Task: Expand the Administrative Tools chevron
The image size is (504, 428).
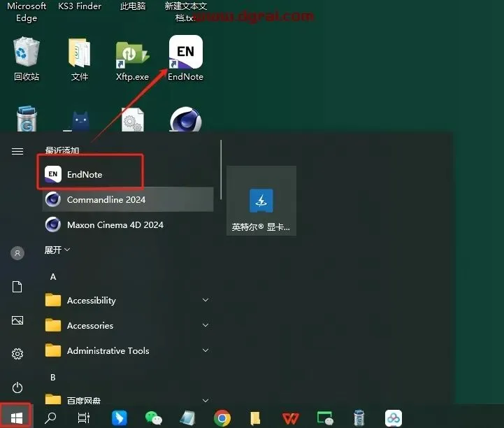Action: pos(206,350)
